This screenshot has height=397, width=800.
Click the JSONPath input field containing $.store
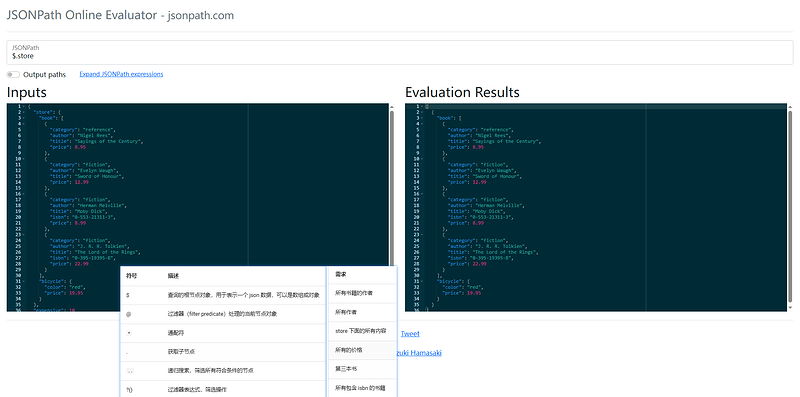[399, 53]
